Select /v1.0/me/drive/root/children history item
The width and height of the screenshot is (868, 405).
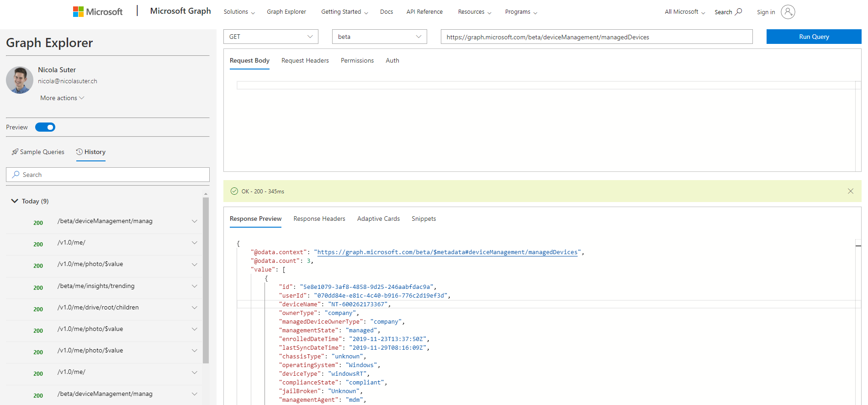point(98,308)
